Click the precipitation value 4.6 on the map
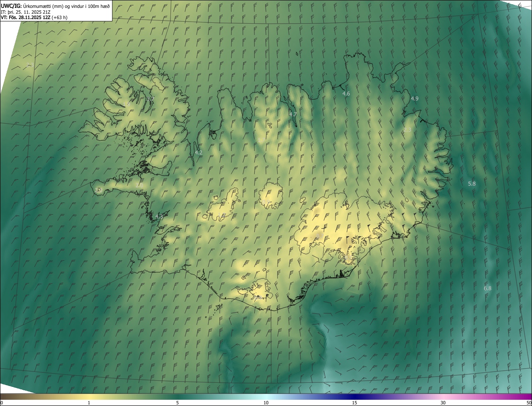Image resolution: width=532 pixels, height=406 pixels. pos(346,94)
